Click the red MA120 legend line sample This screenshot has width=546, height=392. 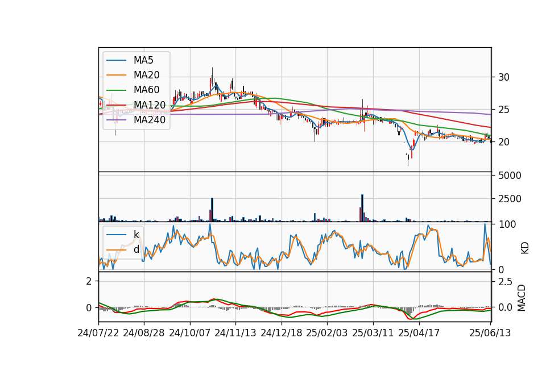point(116,106)
